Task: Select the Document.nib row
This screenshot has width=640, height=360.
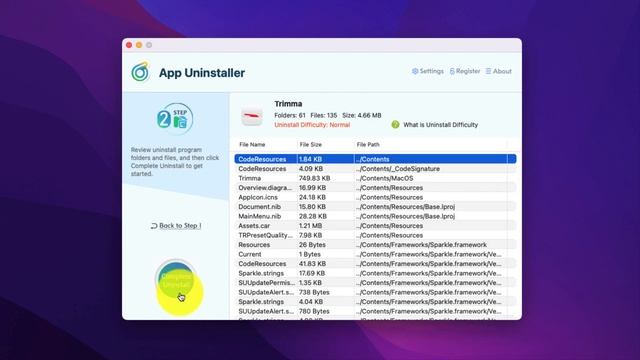Action: 375,207
